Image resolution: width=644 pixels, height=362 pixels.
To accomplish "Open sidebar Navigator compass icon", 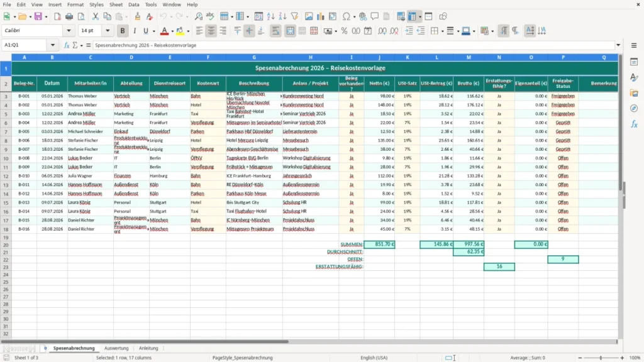I will point(634,108).
